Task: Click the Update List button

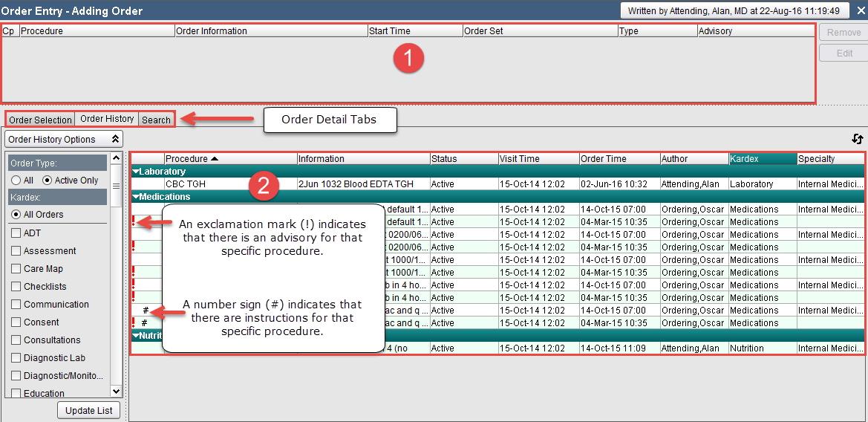Action: click(x=88, y=410)
